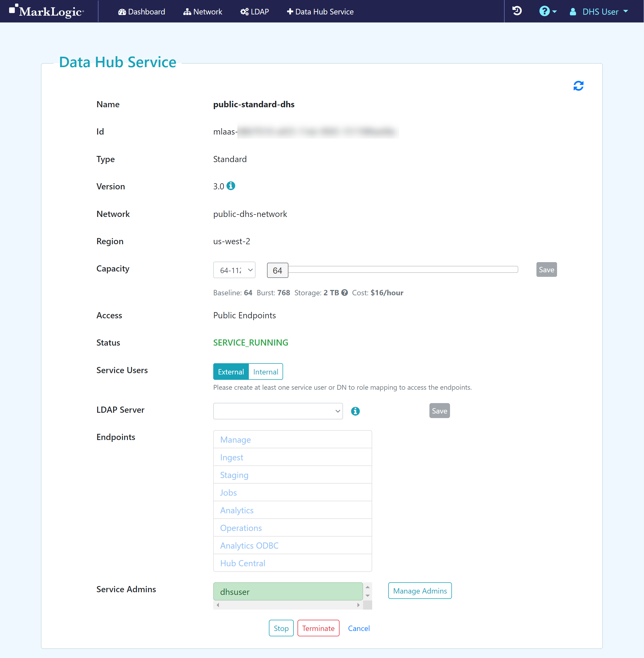Image resolution: width=644 pixels, height=658 pixels.
Task: Click the Manage Admins button
Action: [x=420, y=591]
